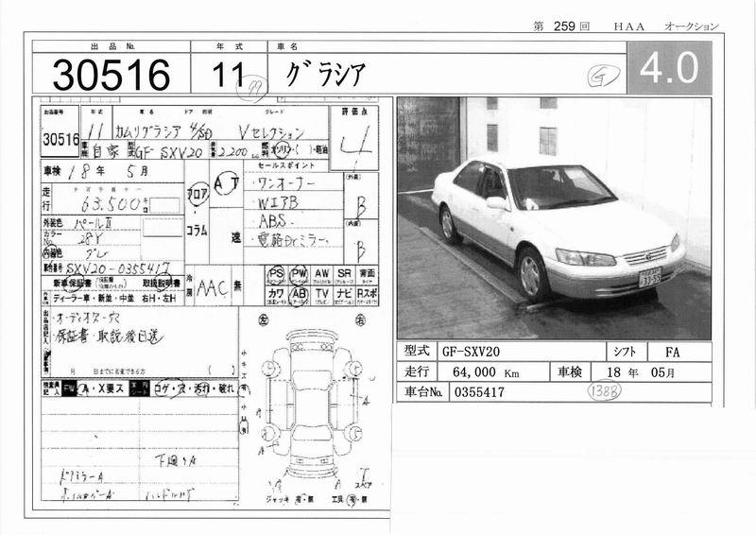Select the printed model code GF-SXV20 under the photo

471,352
